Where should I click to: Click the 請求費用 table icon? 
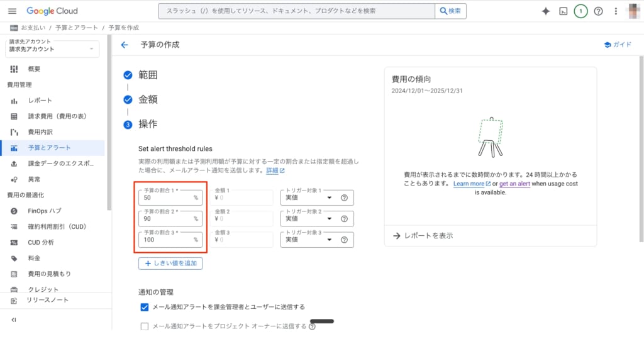tap(14, 116)
